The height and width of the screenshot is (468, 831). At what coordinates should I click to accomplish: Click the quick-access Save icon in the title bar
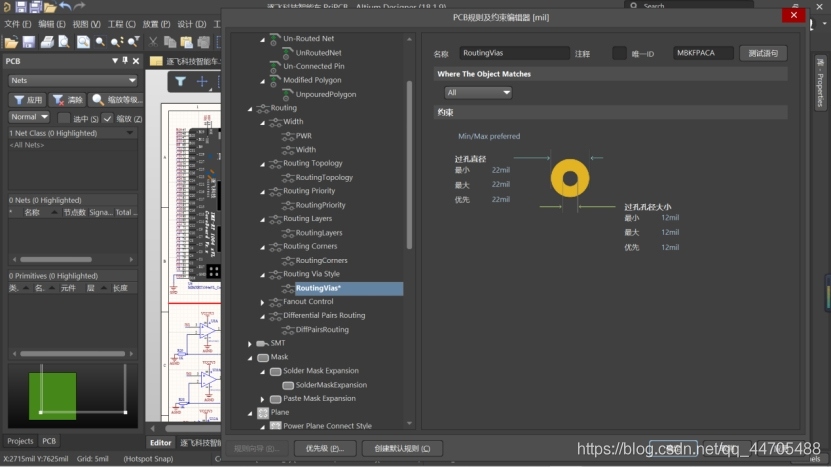coord(21,6)
